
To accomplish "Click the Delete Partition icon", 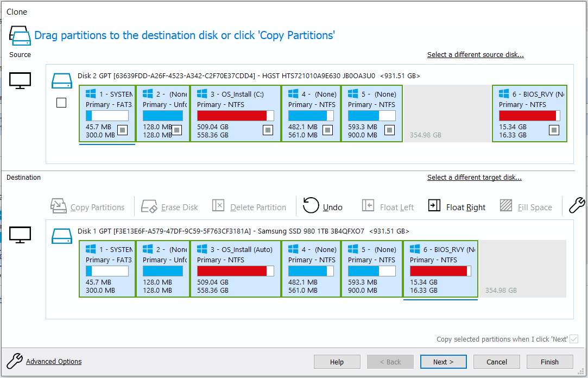I will coord(218,206).
